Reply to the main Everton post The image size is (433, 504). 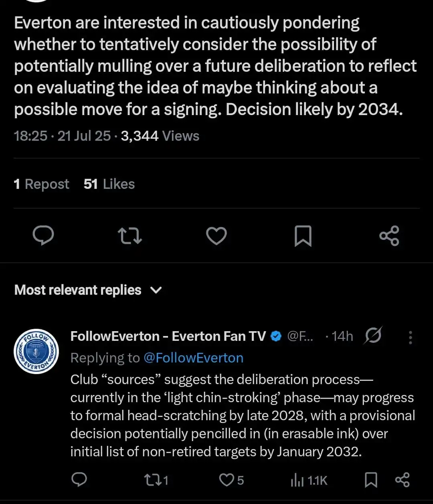coord(43,235)
